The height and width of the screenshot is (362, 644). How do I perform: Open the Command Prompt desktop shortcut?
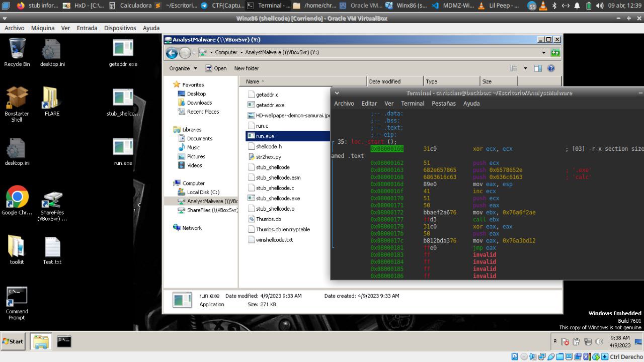coord(17,303)
